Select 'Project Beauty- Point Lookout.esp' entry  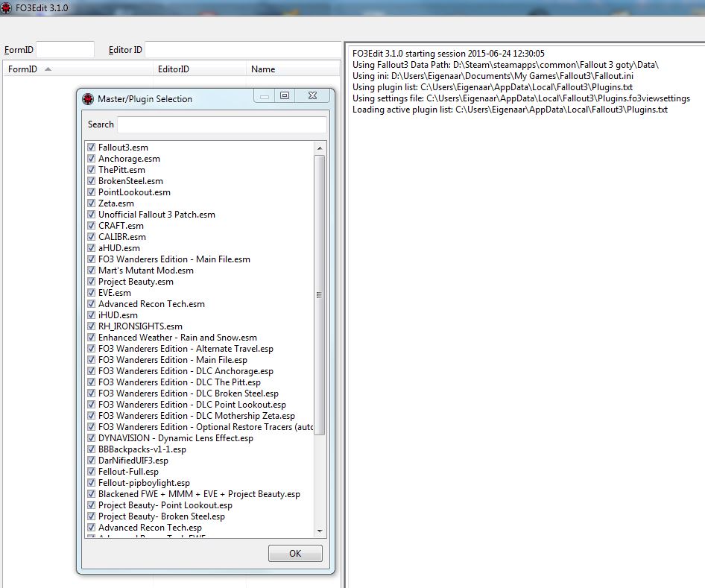165,505
